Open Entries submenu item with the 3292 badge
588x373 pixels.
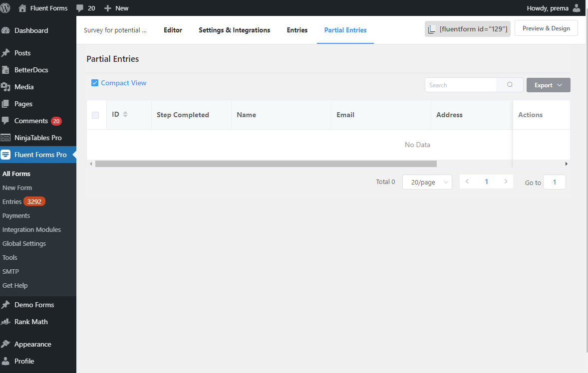[x=23, y=201]
